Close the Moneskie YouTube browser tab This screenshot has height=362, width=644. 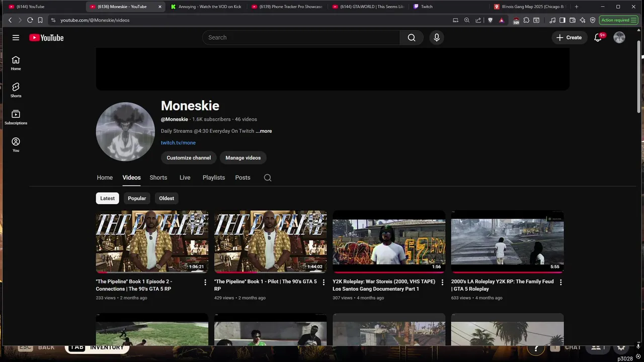coord(160,7)
